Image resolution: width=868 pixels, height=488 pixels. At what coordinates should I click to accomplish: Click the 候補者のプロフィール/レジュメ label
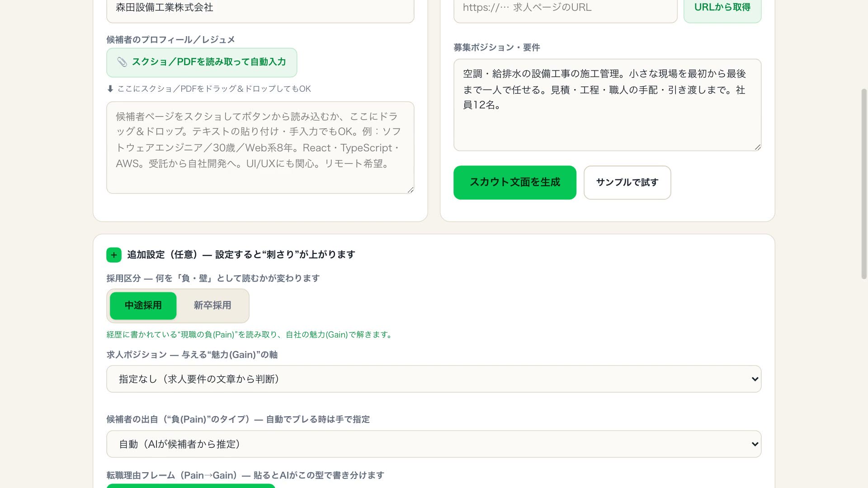click(171, 40)
